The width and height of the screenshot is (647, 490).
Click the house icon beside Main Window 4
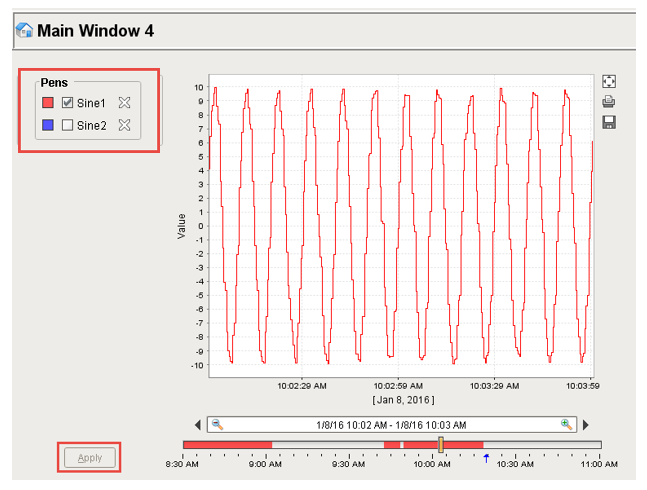point(24,30)
